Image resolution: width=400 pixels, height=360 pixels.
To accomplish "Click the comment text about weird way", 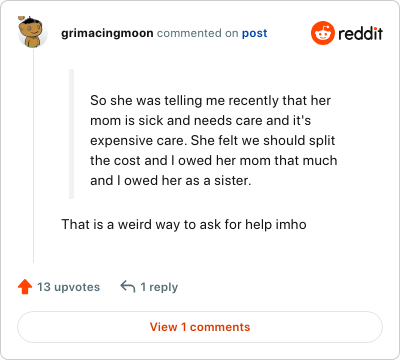I will 184,224.
